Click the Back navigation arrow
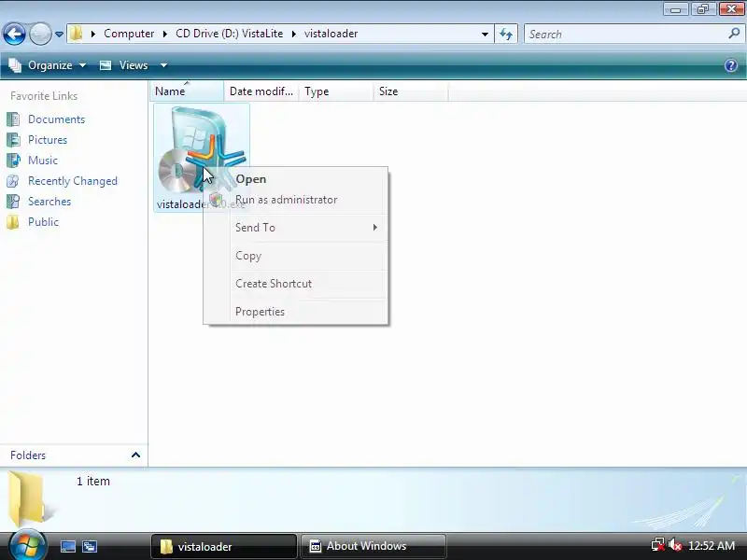 point(14,34)
